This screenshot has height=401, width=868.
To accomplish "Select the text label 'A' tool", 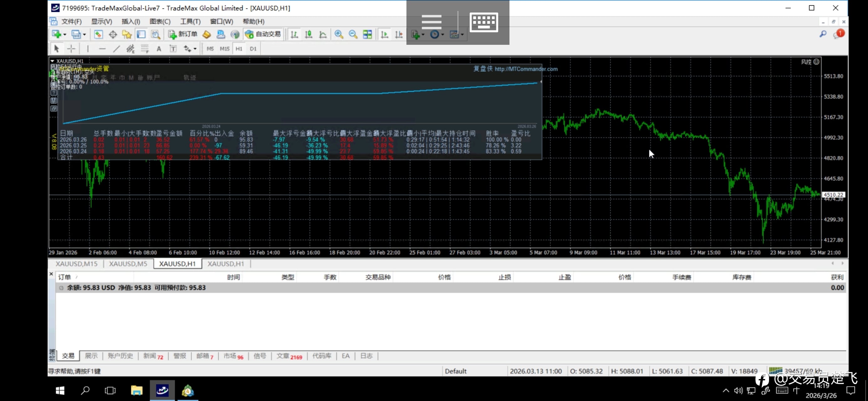I will [x=159, y=49].
